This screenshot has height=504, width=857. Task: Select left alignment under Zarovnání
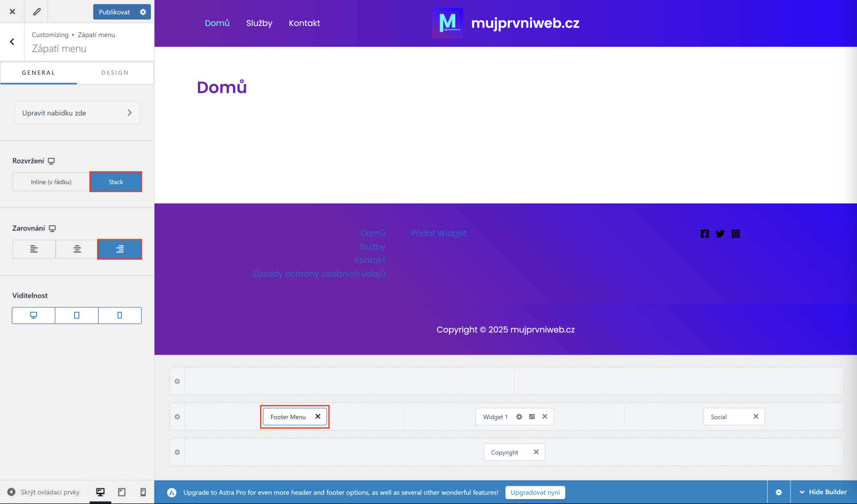coord(33,249)
